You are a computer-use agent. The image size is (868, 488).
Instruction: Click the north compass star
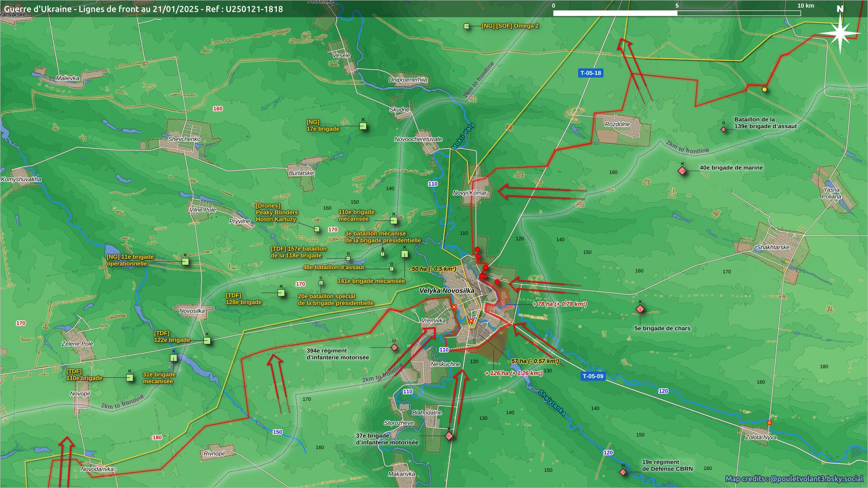[840, 33]
